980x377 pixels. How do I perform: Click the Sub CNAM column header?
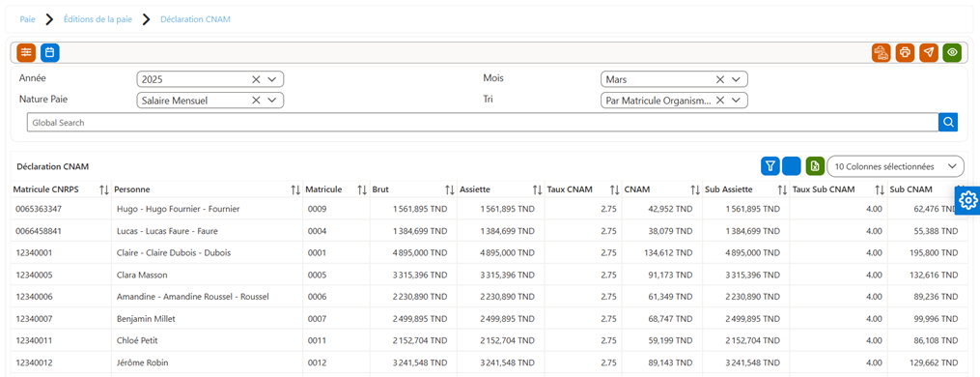(910, 189)
